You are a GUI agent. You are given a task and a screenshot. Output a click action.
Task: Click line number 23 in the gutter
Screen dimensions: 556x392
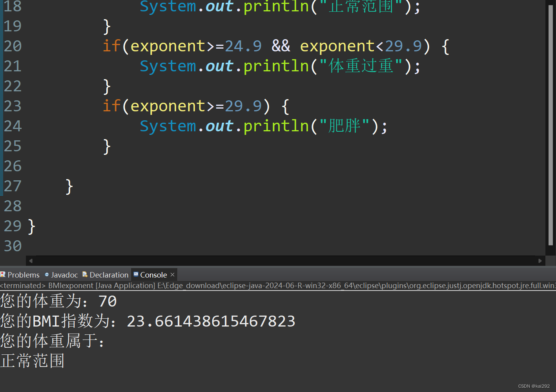(x=13, y=106)
